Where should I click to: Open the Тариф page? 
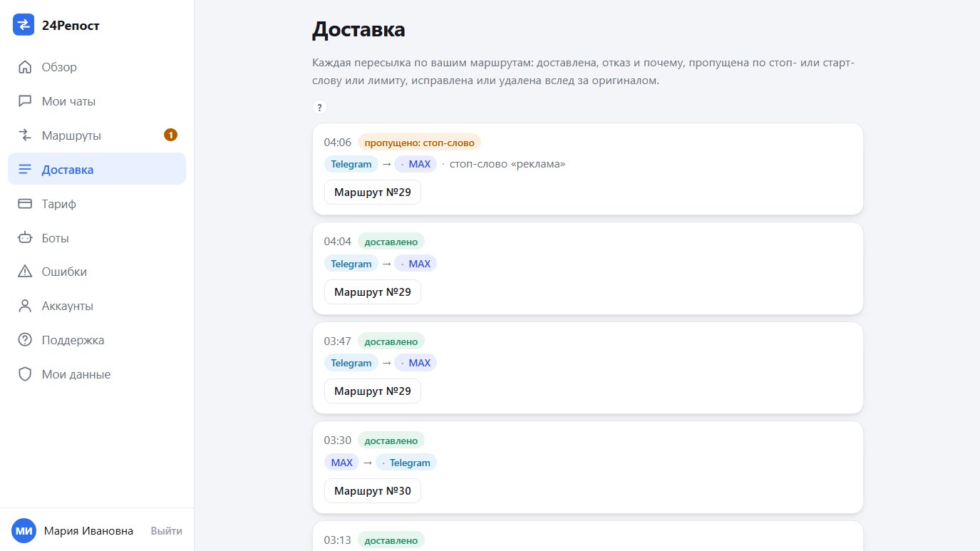[97, 204]
